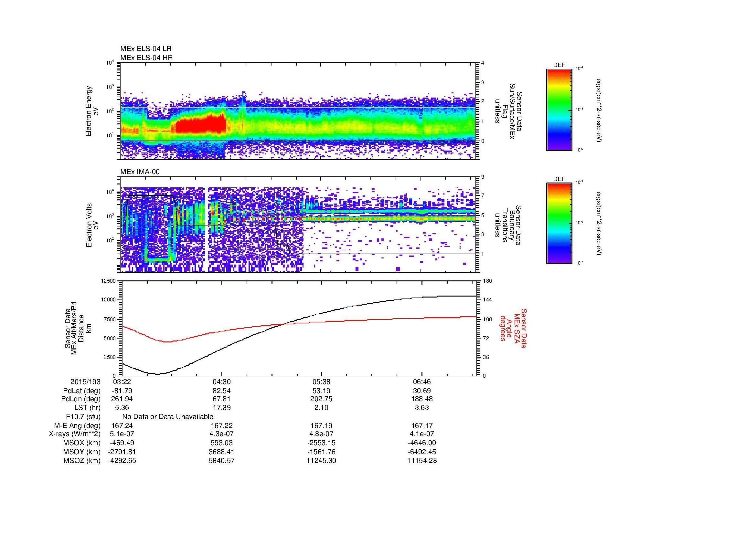This screenshot has width=756, height=534.
Task: Click the MSOX value 593.03
Action: (x=222, y=443)
